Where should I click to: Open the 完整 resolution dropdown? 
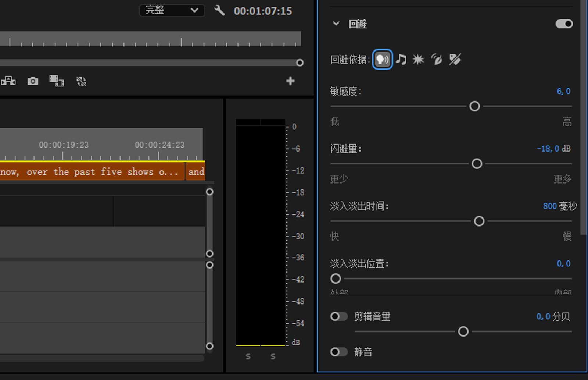[172, 10]
